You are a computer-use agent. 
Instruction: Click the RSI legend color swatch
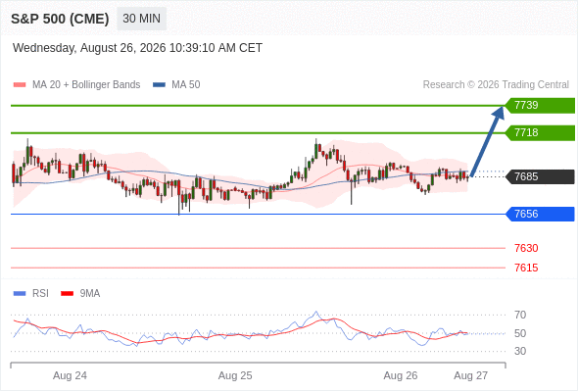pos(20,294)
